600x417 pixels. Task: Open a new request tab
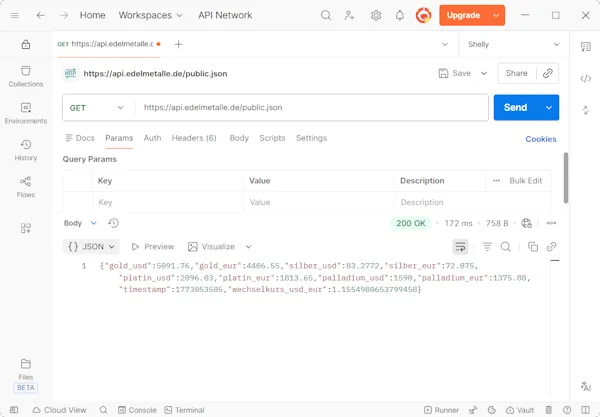click(178, 44)
